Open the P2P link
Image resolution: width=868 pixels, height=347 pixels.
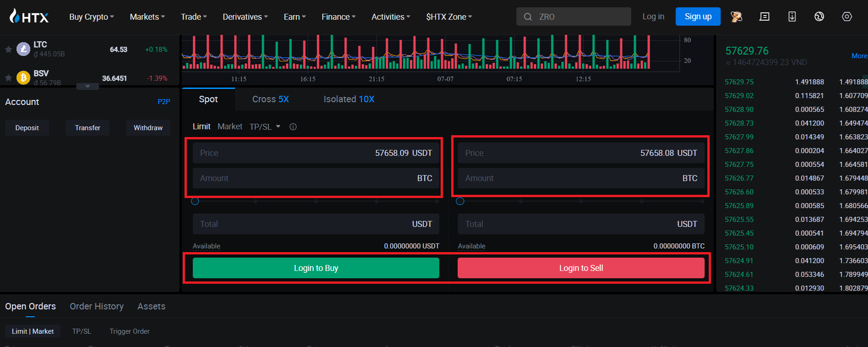164,101
